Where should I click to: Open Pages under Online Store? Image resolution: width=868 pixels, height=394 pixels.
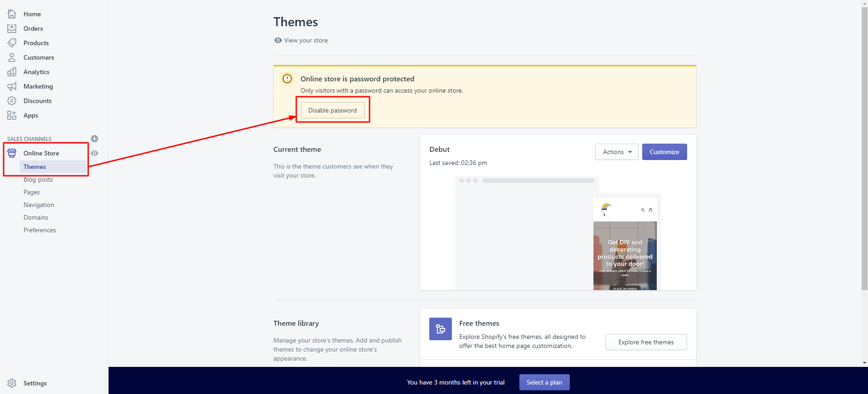(x=32, y=192)
